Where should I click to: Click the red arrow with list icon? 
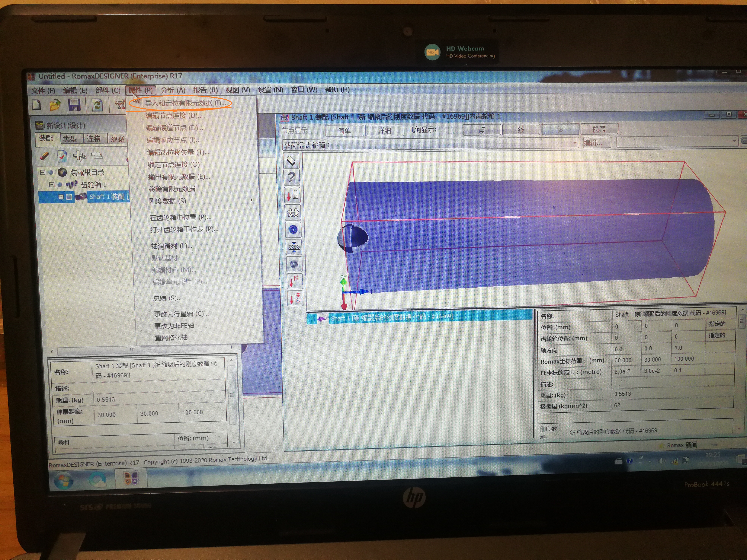[x=292, y=195]
